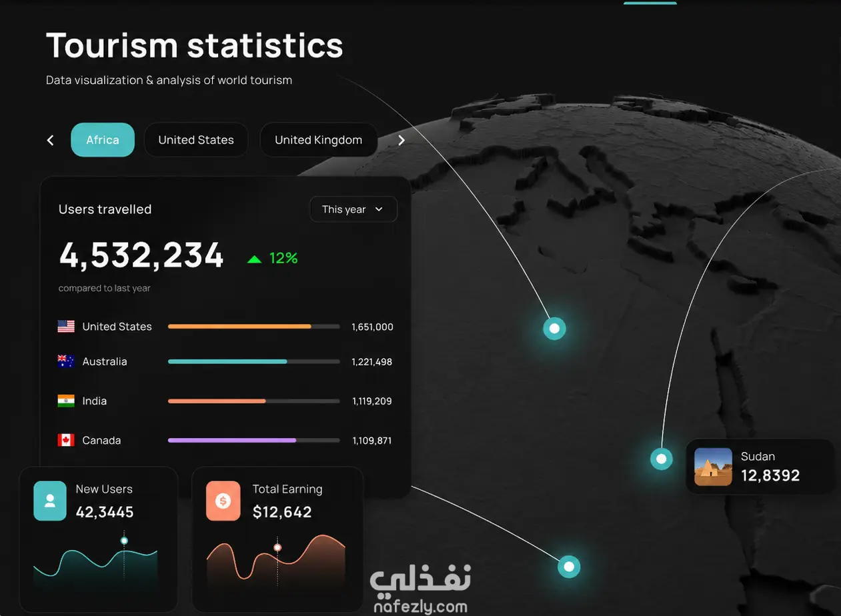Viewport: 841px width, 616px height.
Task: Click the United States value 1,651,000
Action: tap(372, 327)
